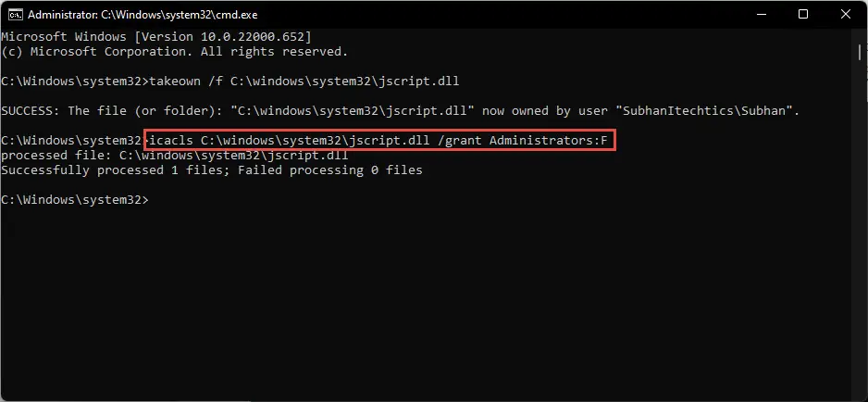Screen dimensions: 868x402
Task: Click the SUCCESS ownership message line
Action: [x=401, y=111]
